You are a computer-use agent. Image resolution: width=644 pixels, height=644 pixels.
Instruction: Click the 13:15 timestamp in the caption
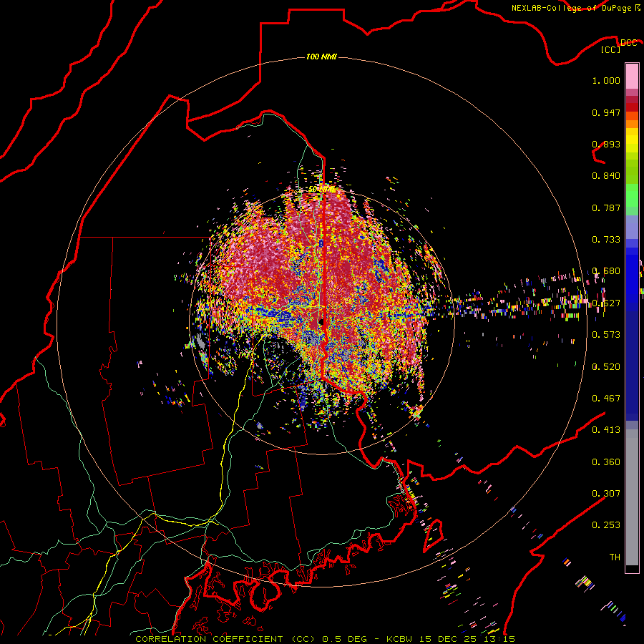point(500,639)
